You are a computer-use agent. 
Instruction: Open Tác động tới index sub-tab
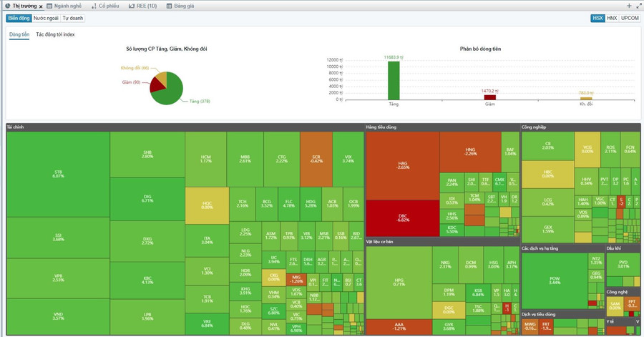click(55, 34)
